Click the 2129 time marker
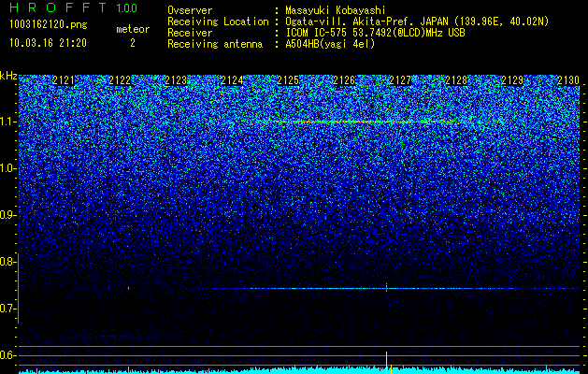The height and width of the screenshot is (374, 588). click(x=512, y=80)
